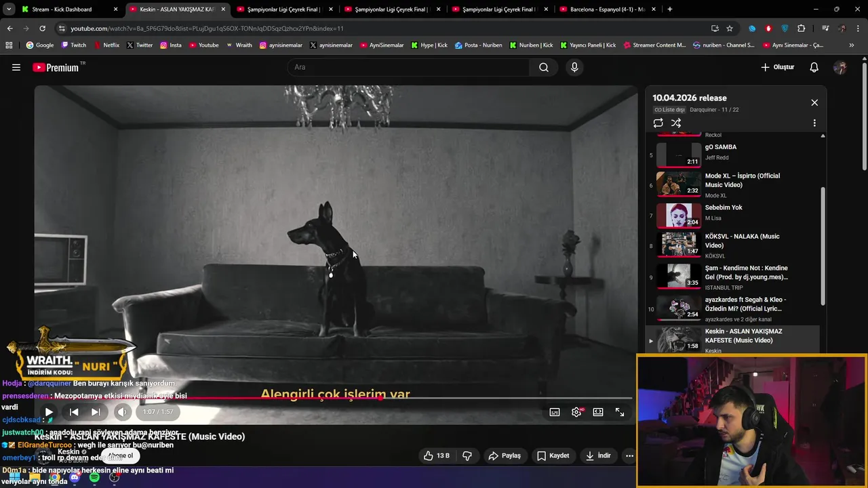Save video using Kaydet button
Image resolution: width=868 pixels, height=488 pixels.
pos(553,455)
